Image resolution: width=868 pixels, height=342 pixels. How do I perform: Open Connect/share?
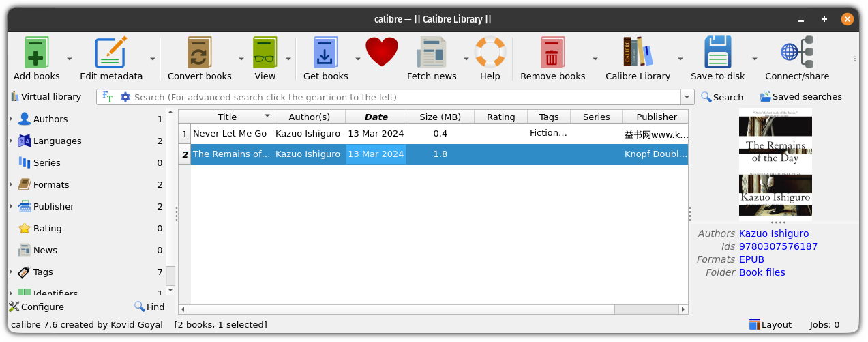pyautogui.click(x=796, y=53)
